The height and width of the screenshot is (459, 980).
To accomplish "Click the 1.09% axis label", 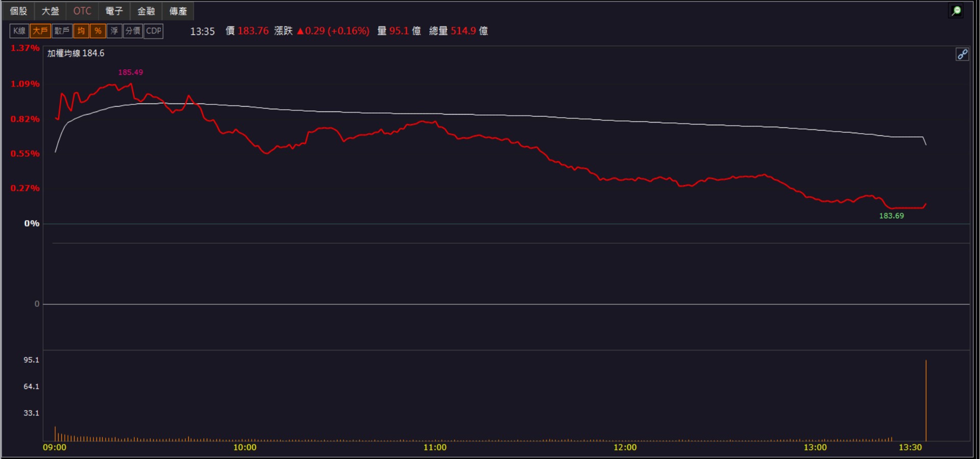I will (25, 84).
